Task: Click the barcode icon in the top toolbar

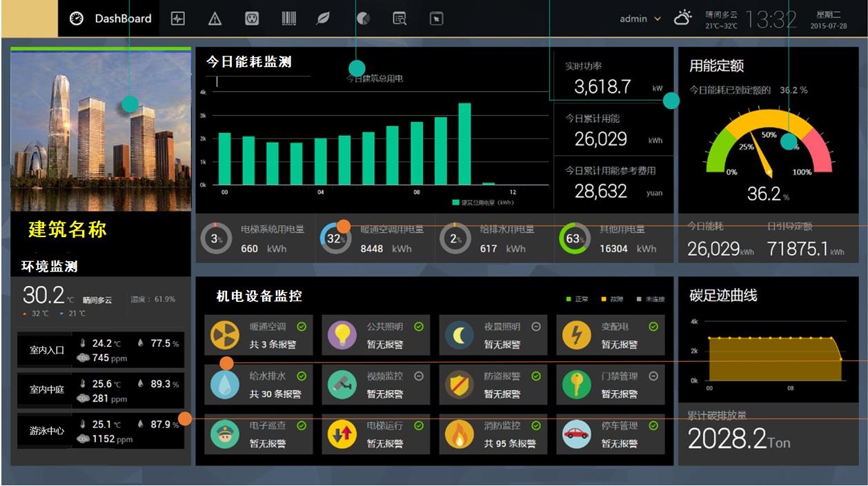Action: [288, 19]
